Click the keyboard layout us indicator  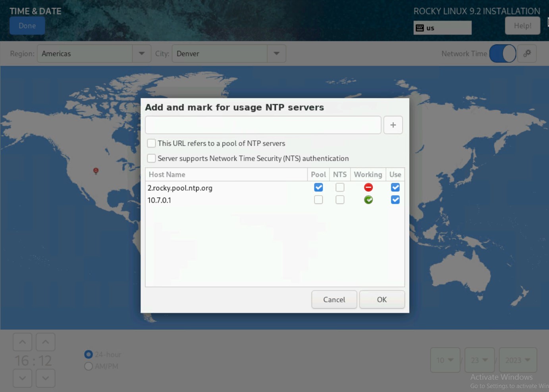442,28
